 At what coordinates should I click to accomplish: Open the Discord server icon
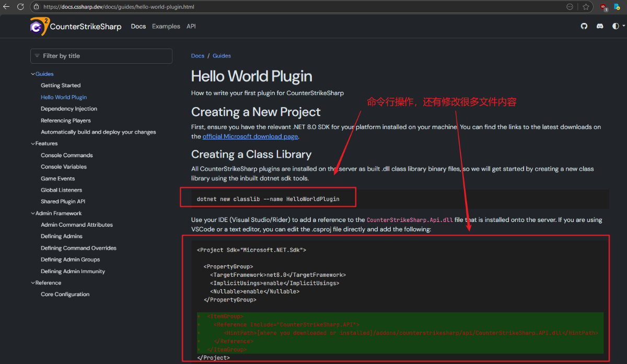click(600, 26)
